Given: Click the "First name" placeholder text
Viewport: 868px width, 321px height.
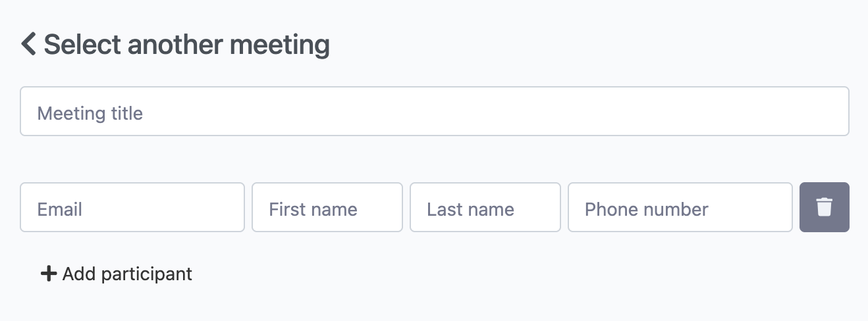Looking at the screenshot, I should [313, 210].
